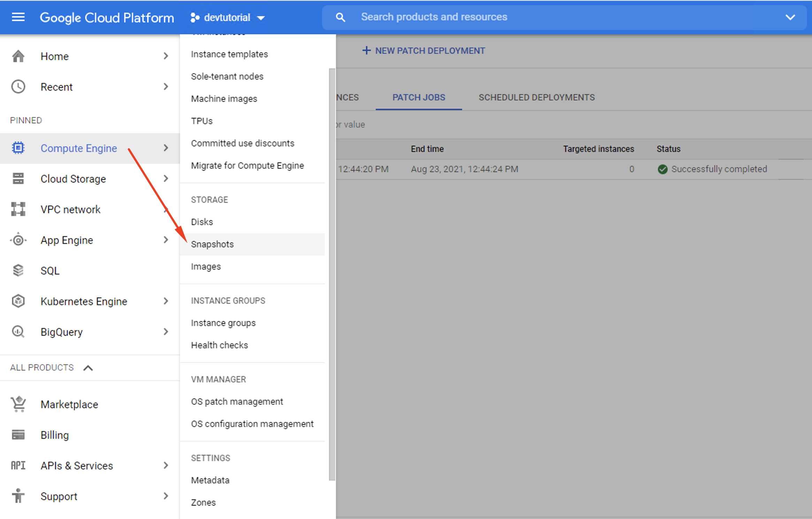Expand the search bar dropdown chevron
Image resolution: width=812 pixels, height=519 pixels.
pyautogui.click(x=790, y=17)
